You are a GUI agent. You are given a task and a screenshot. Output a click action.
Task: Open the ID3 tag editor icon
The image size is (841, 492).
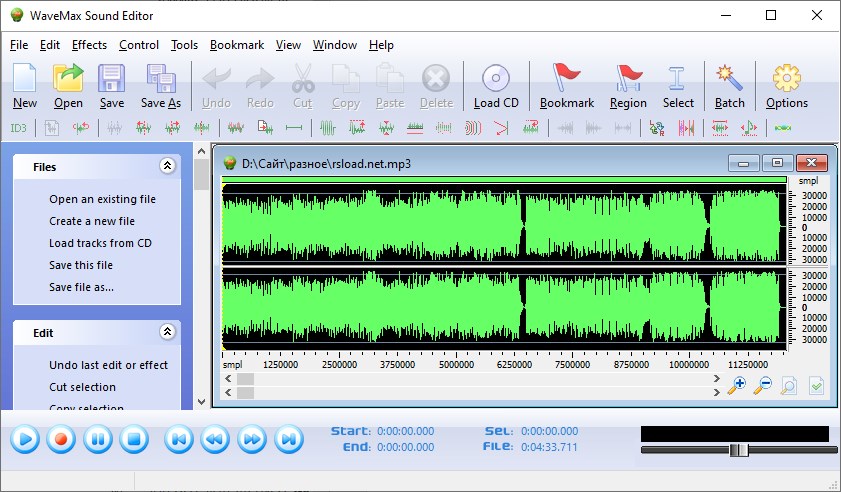tap(18, 128)
